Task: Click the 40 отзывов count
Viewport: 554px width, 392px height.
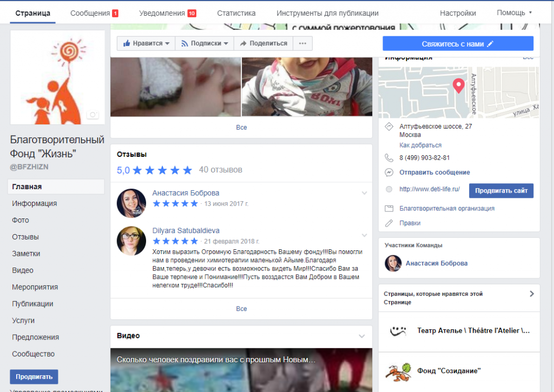Action: click(x=221, y=170)
